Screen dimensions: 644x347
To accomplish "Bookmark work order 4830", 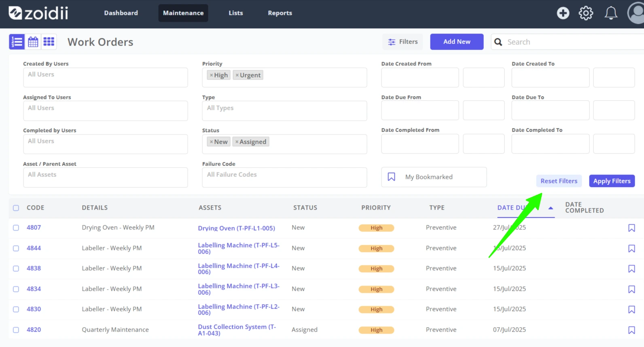I will [631, 309].
